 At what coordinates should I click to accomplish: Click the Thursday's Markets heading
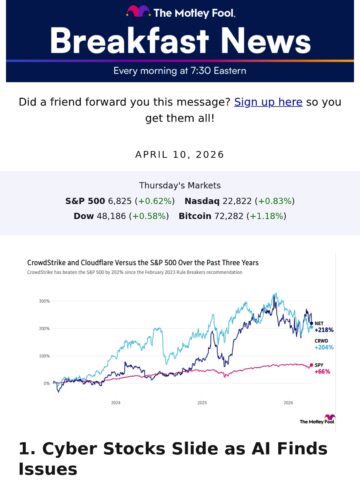point(180,185)
